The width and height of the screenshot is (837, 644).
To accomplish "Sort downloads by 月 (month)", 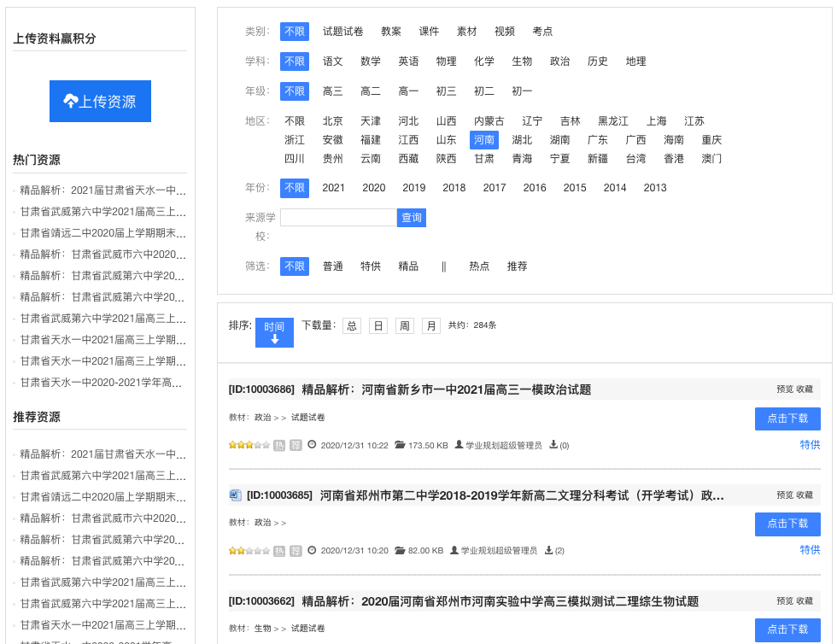I will pyautogui.click(x=431, y=325).
